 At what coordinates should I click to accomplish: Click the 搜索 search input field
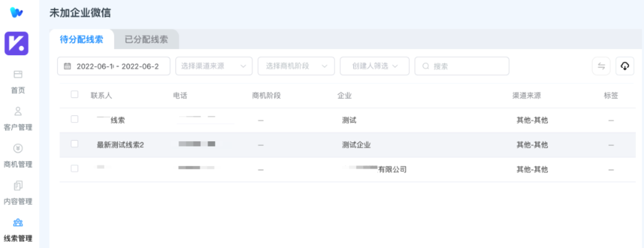click(462, 66)
